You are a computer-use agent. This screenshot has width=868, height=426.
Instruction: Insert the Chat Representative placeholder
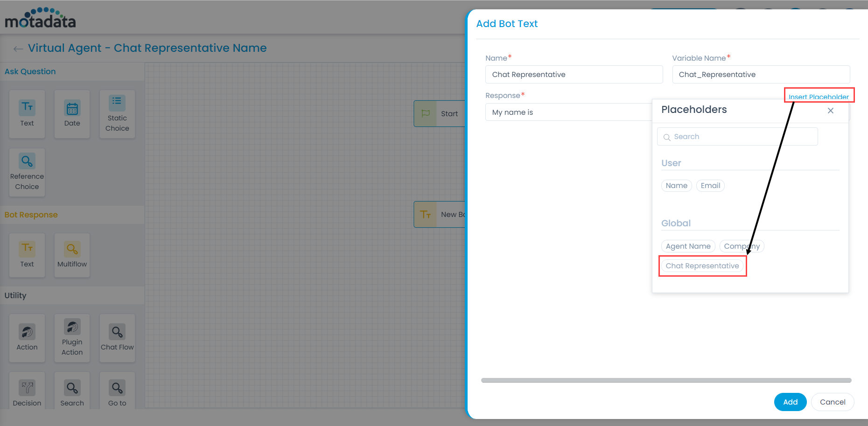click(x=702, y=265)
